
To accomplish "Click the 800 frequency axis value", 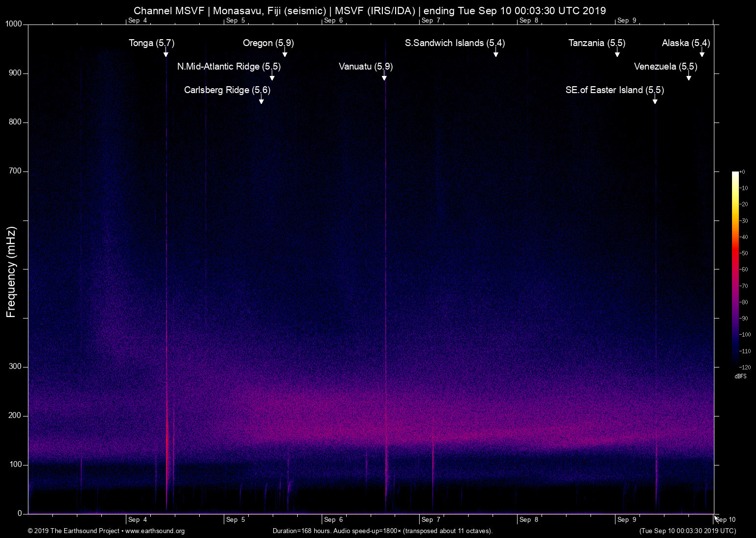I will click(x=16, y=122).
